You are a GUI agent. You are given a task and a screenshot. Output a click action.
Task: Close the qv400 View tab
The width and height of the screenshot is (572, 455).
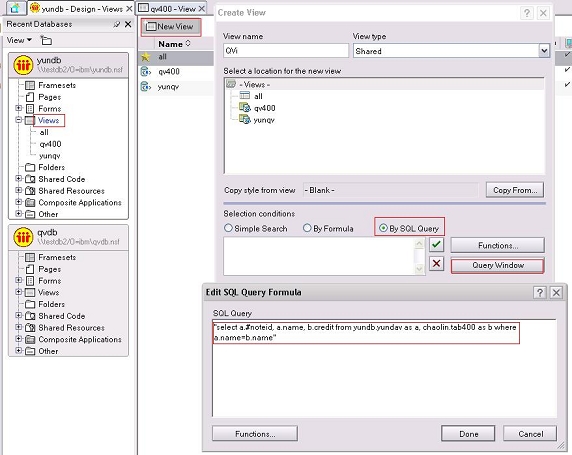click(202, 9)
